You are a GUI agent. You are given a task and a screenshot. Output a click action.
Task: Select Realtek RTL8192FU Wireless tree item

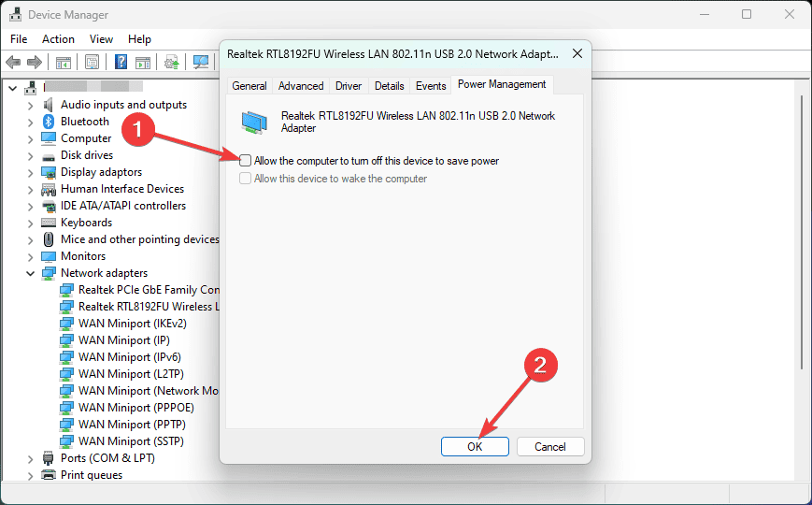(x=148, y=307)
